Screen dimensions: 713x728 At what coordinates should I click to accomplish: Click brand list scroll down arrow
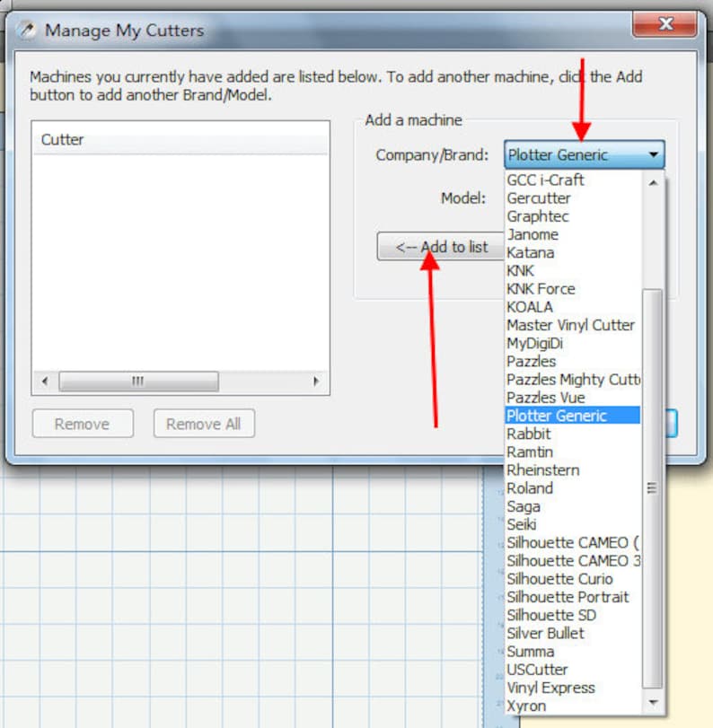point(653,703)
